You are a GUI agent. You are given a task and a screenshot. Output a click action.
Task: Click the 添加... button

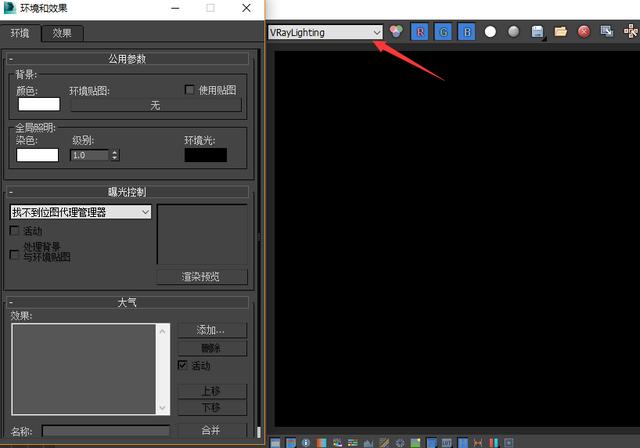[x=212, y=330]
